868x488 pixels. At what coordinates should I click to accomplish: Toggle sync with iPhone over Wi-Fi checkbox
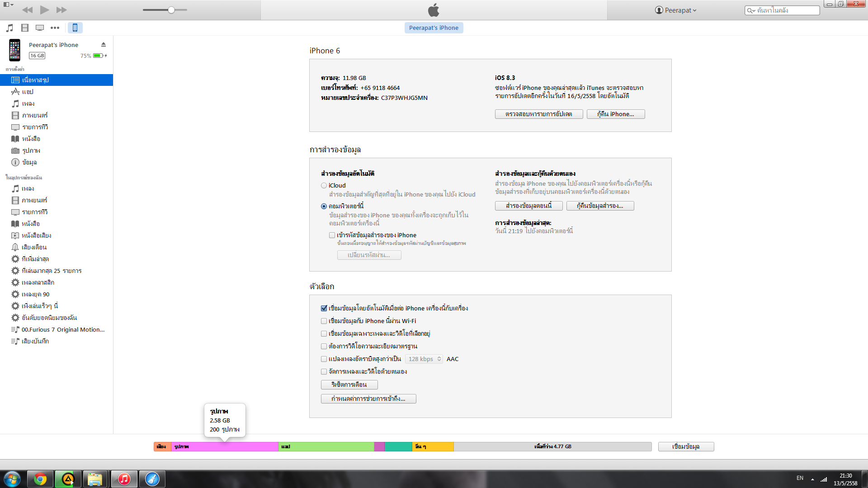(324, 321)
